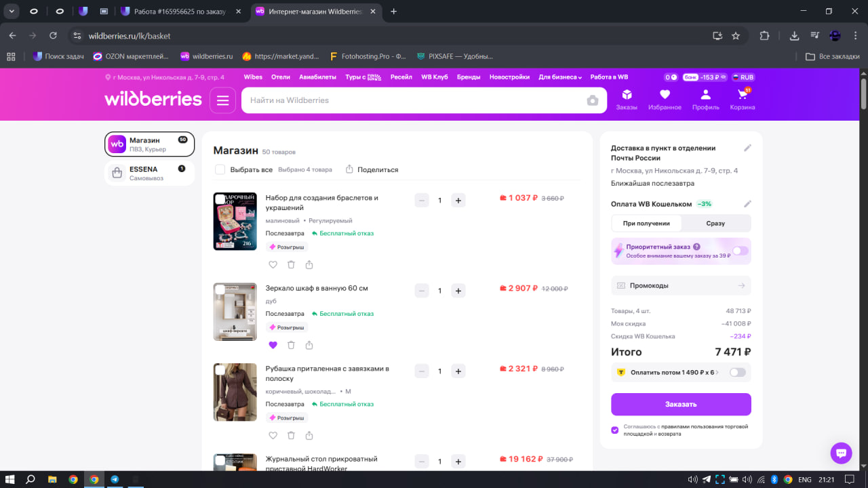Open browser downloads
The width and height of the screenshot is (868, 488).
[x=795, y=36]
